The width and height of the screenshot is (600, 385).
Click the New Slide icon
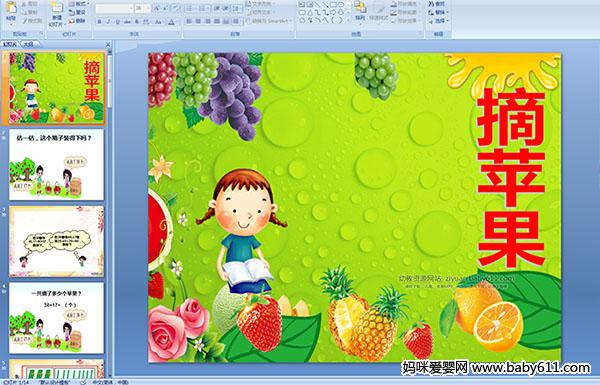click(x=57, y=8)
